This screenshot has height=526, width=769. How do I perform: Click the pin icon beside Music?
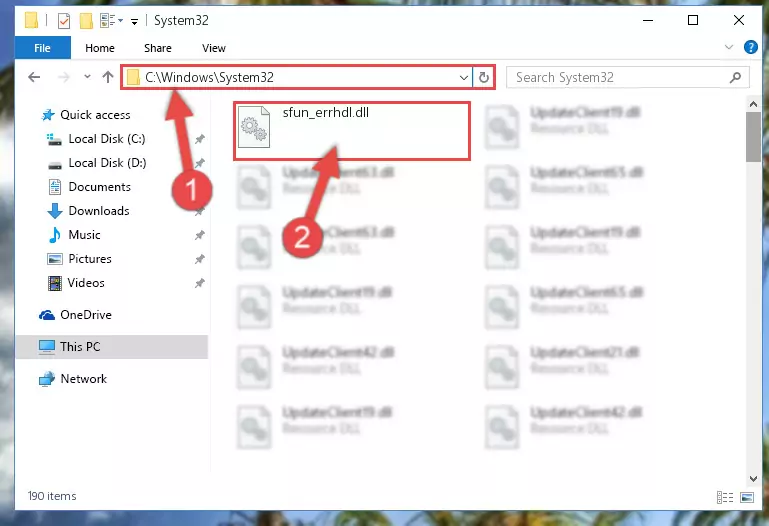coord(199,235)
